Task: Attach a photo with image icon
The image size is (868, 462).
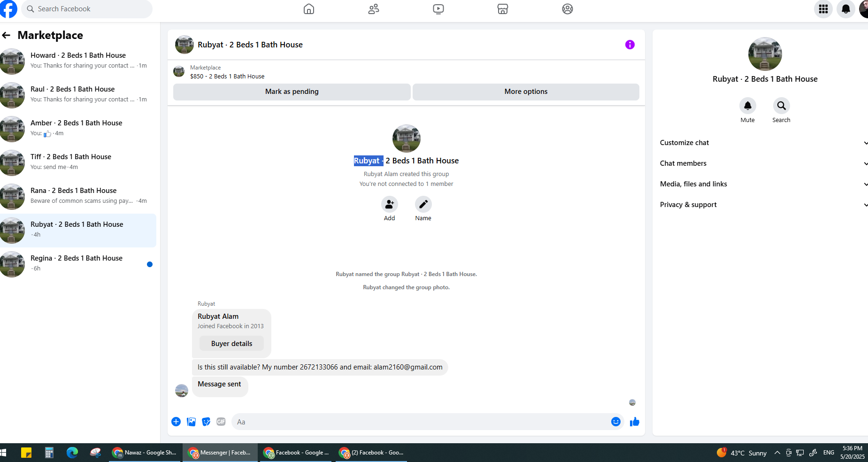Action: (x=191, y=422)
